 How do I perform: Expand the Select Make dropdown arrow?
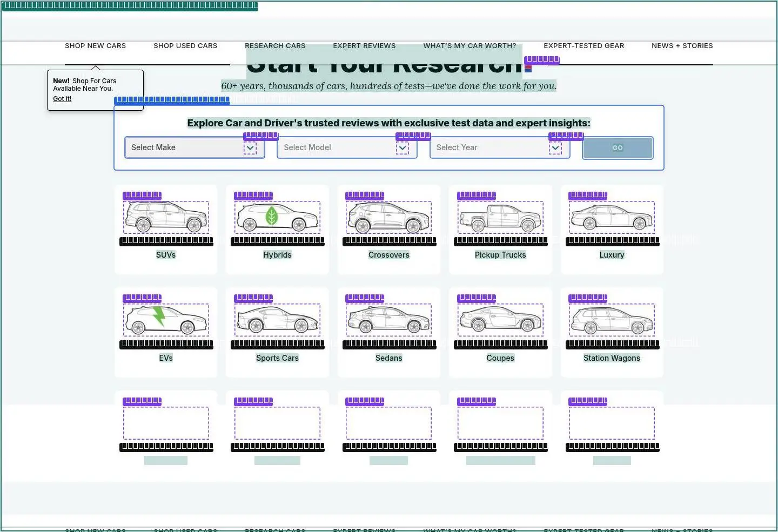pos(250,148)
